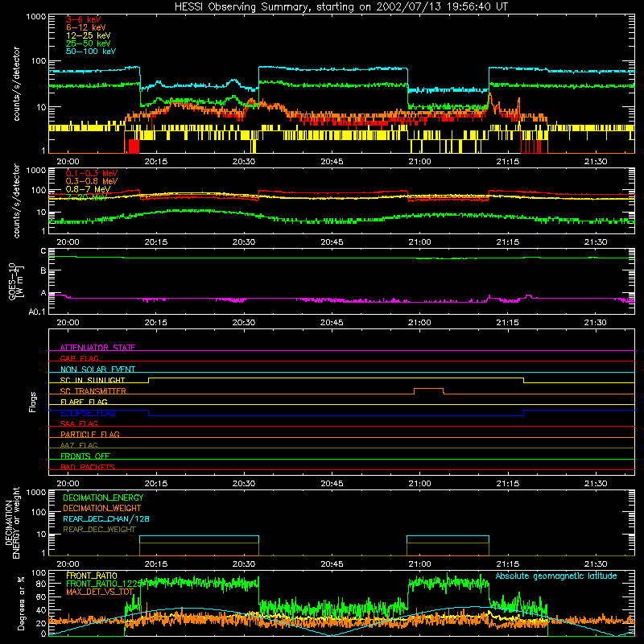Select the 6-12 keV legend label

(86, 27)
